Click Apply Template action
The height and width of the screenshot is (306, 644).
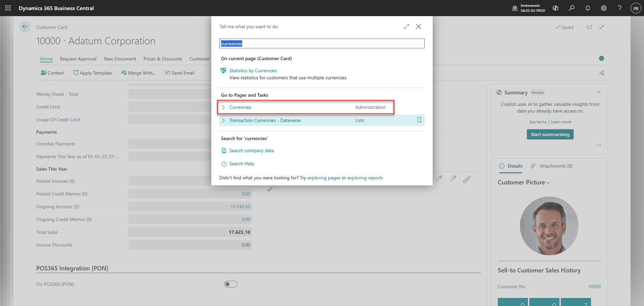[93, 73]
